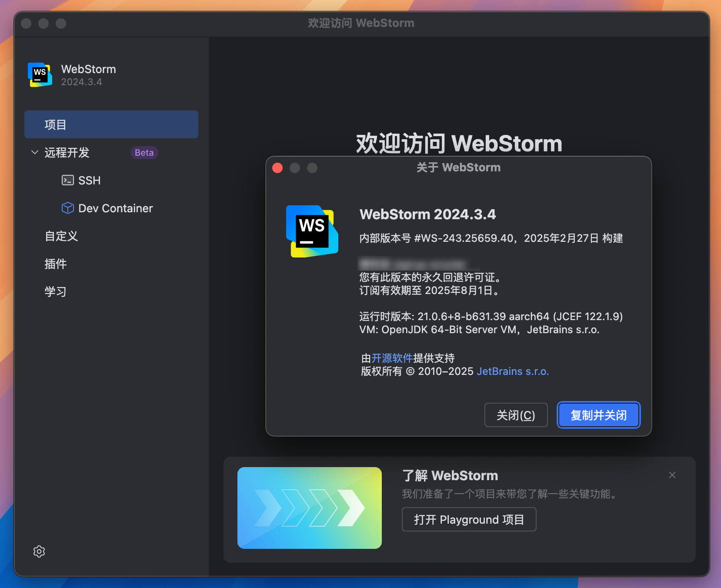Click the 关闭(C) button
The height and width of the screenshot is (588, 721).
(516, 415)
